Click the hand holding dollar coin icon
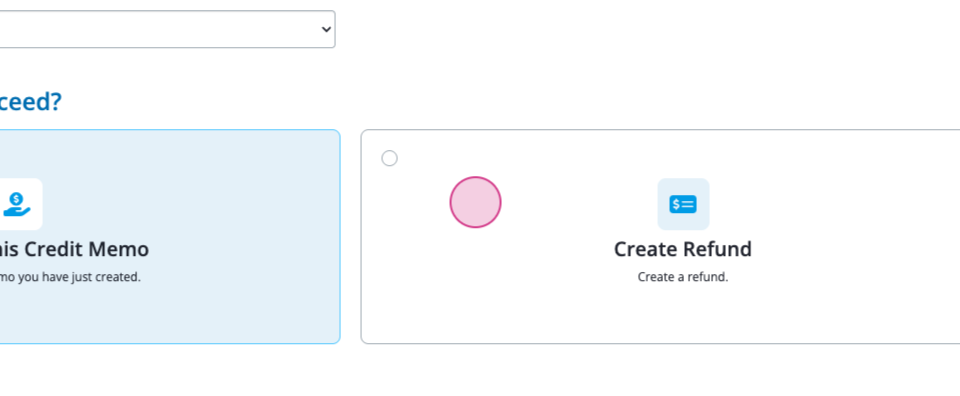Image resolution: width=960 pixels, height=396 pixels. point(17,204)
